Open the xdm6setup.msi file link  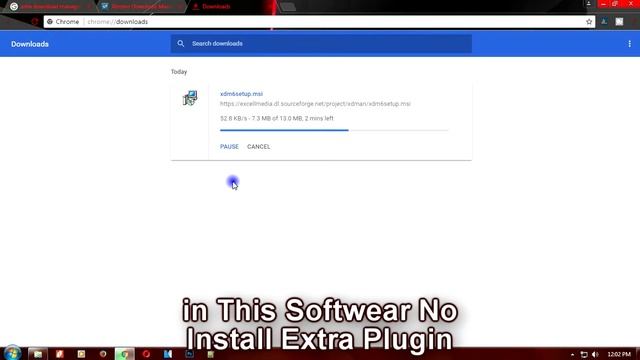coord(241,94)
